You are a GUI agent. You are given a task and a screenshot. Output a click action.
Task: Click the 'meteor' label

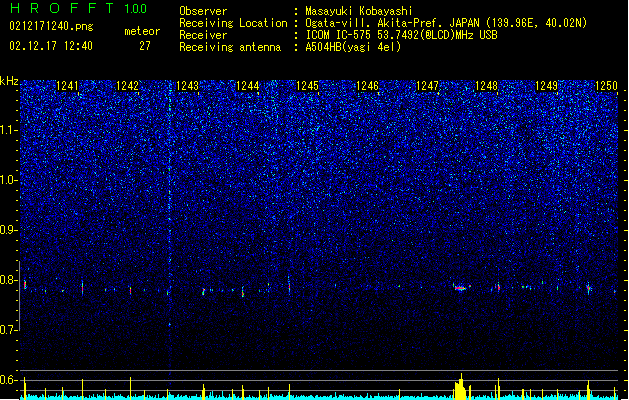pos(142,31)
